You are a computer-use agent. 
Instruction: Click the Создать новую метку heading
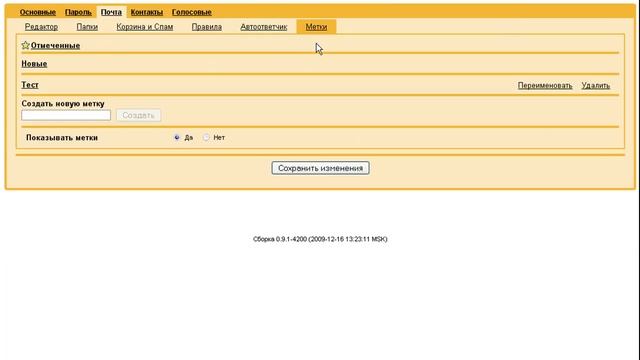pos(63,104)
